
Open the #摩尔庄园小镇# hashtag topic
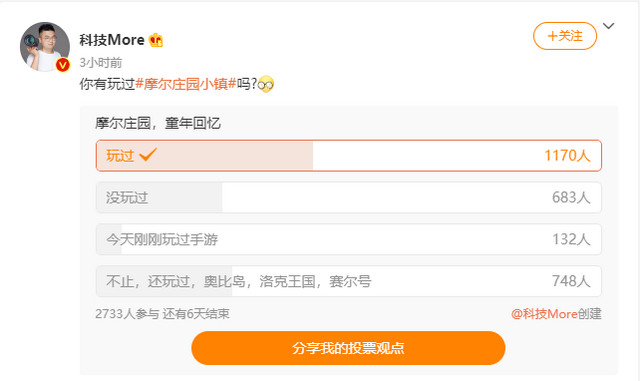[186, 84]
